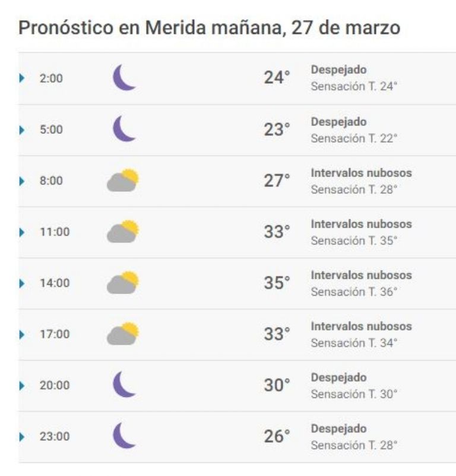This screenshot has width=456, height=476.
Task: Select the 35° temperature at 14:00
Action: [x=277, y=283]
